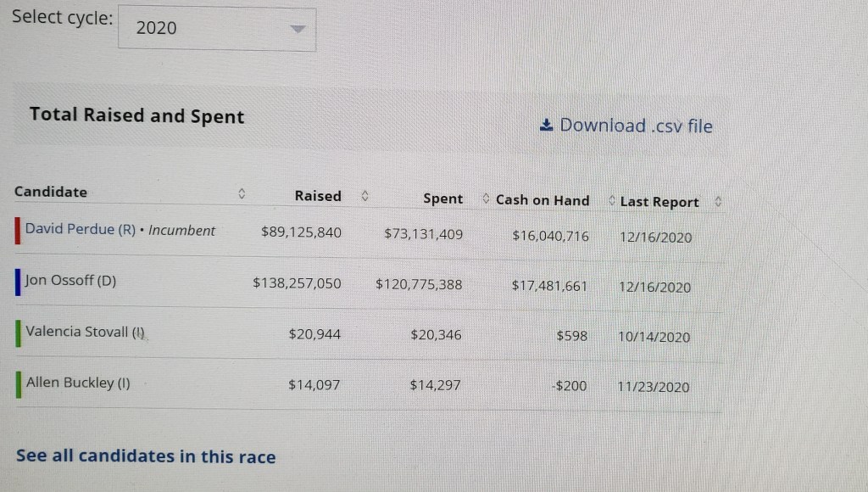The height and width of the screenshot is (492, 868).
Task: Click the Raised column header text
Action: tap(318, 196)
